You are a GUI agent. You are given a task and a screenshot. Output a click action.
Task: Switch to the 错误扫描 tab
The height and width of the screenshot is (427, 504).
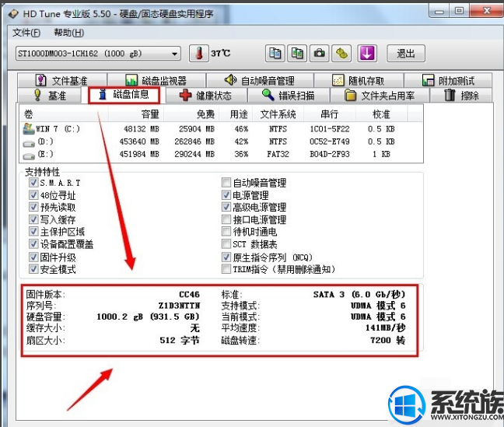[x=289, y=96]
